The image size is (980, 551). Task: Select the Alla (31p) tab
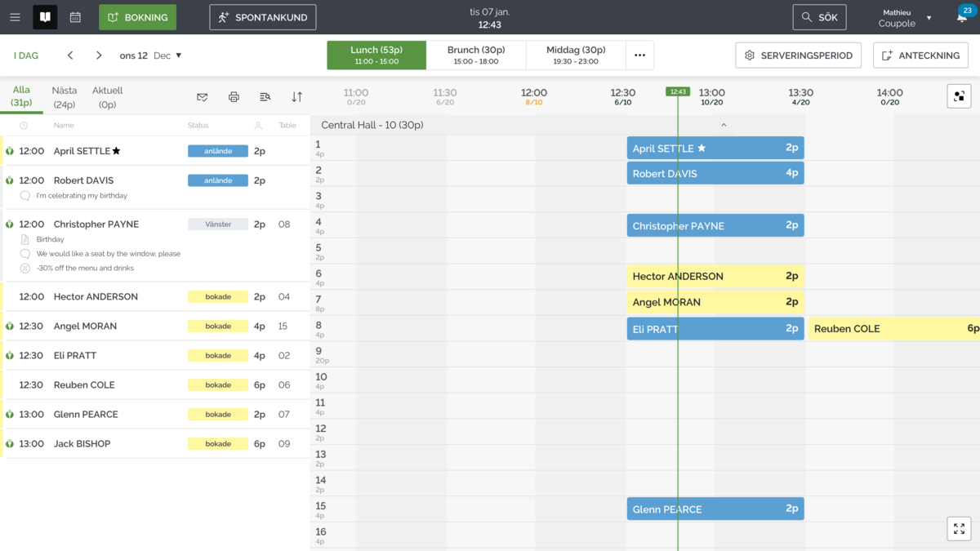[x=21, y=96]
